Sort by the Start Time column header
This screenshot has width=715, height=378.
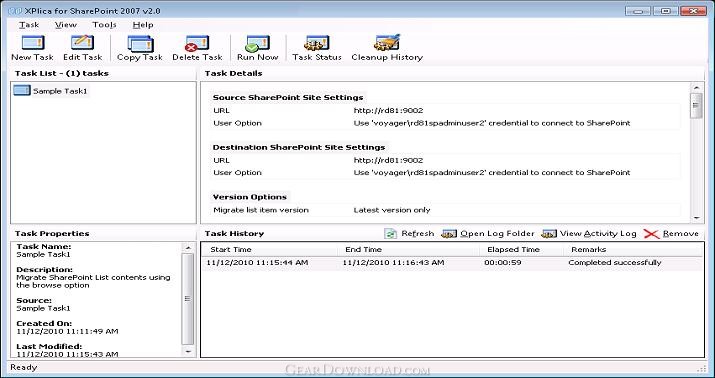269,249
